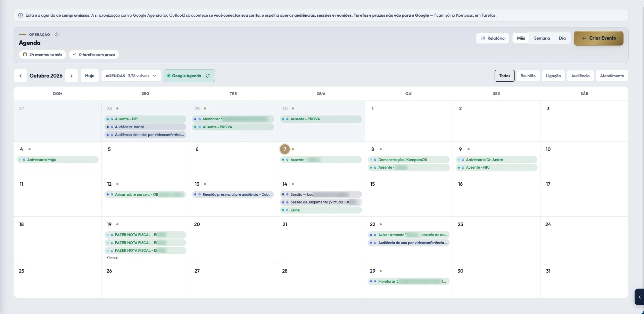This screenshot has height=314, width=644.
Task: Switch to Semana view
Action: pos(542,38)
